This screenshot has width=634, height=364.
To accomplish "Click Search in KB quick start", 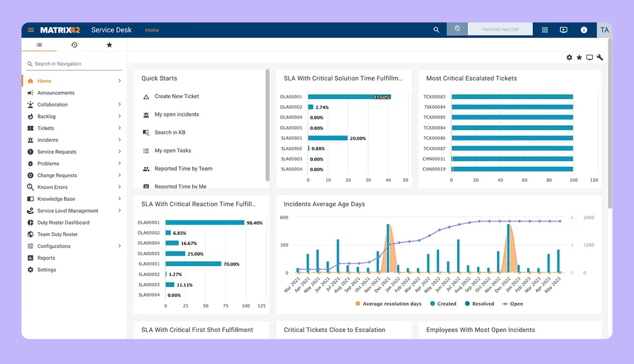I will pos(170,132).
